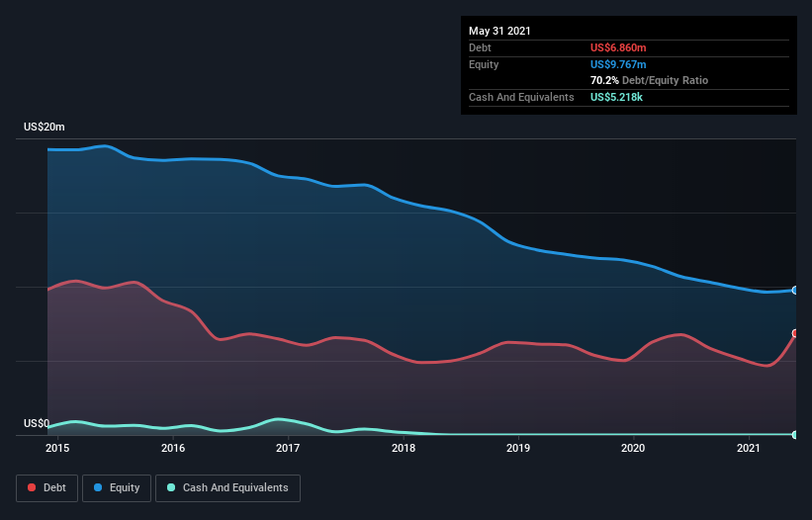812x520 pixels.
Task: Click the US$0 y-axis label
Action: click(37, 423)
